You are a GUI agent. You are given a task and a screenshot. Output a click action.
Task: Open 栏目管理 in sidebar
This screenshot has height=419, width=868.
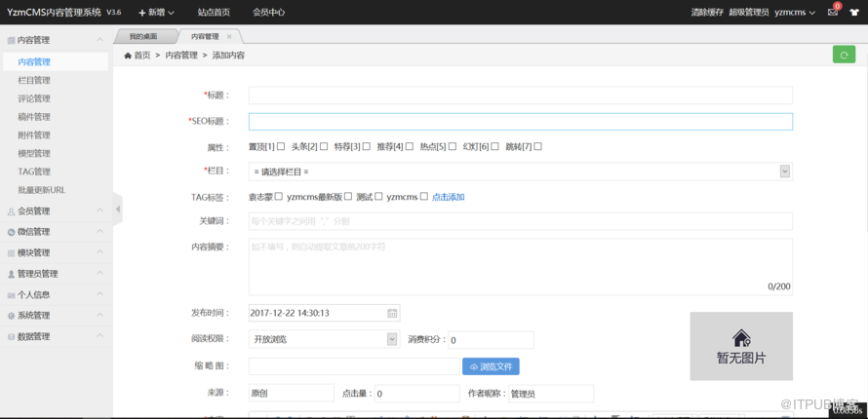[34, 80]
